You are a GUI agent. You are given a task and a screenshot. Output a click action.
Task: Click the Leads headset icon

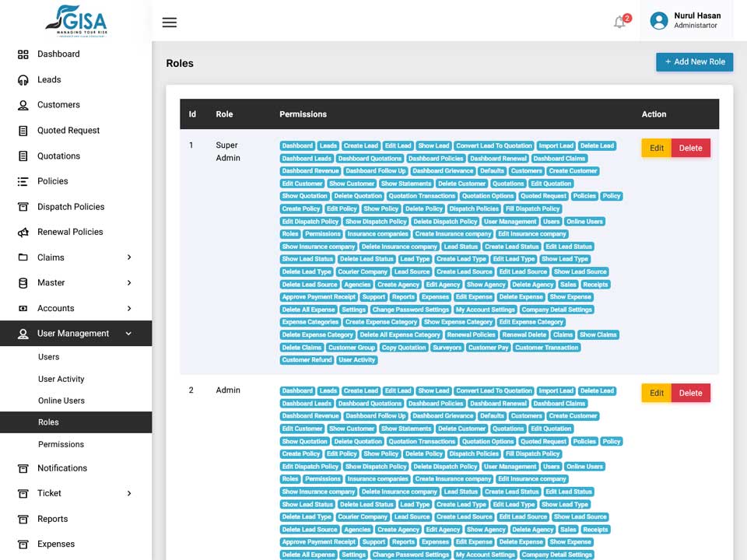point(23,80)
